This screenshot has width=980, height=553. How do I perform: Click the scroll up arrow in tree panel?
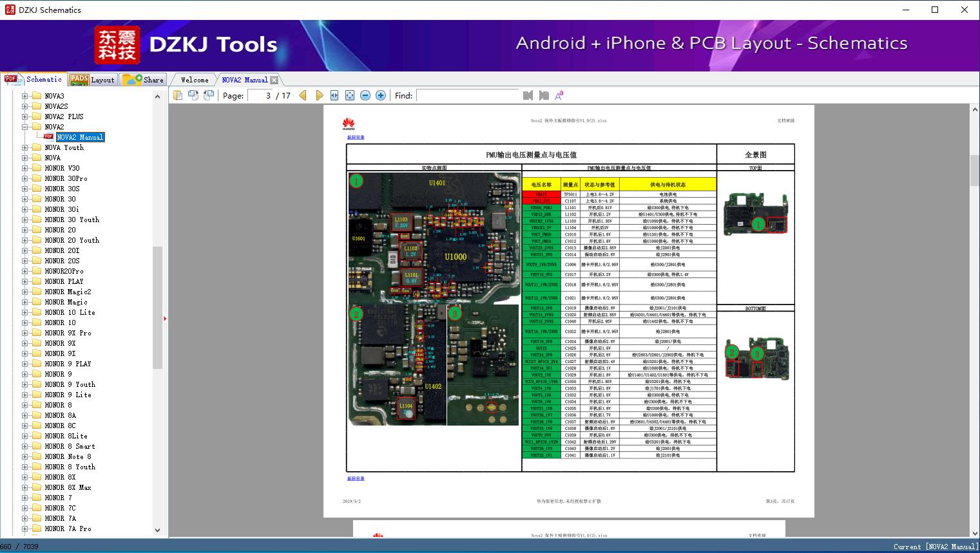tap(157, 97)
